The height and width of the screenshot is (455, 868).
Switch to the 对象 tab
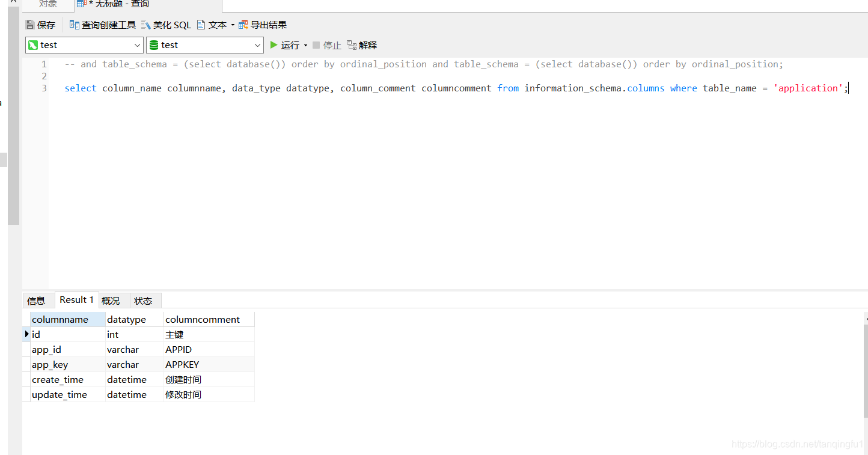pos(48,5)
